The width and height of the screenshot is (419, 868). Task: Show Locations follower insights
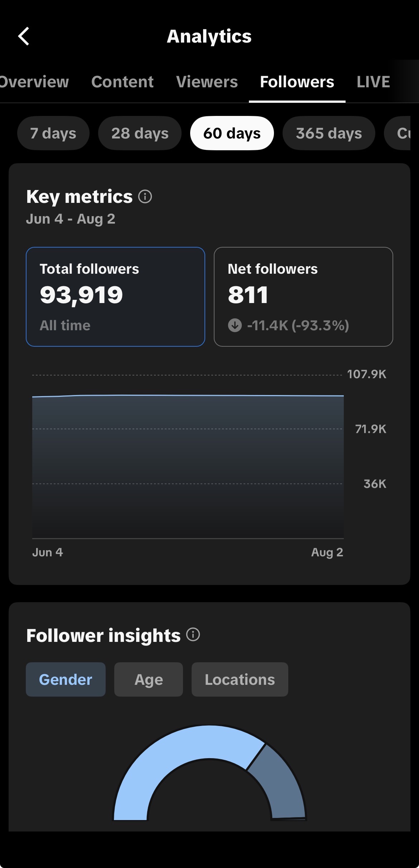pyautogui.click(x=240, y=679)
